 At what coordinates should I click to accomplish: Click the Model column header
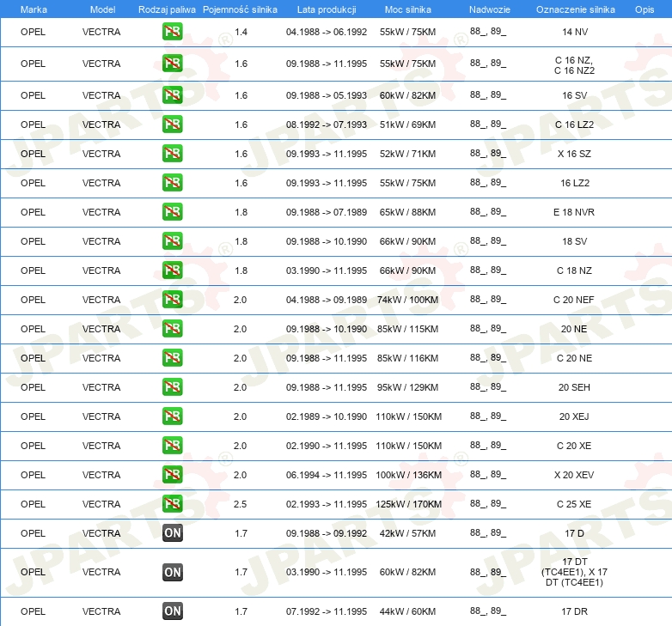pos(102,9)
